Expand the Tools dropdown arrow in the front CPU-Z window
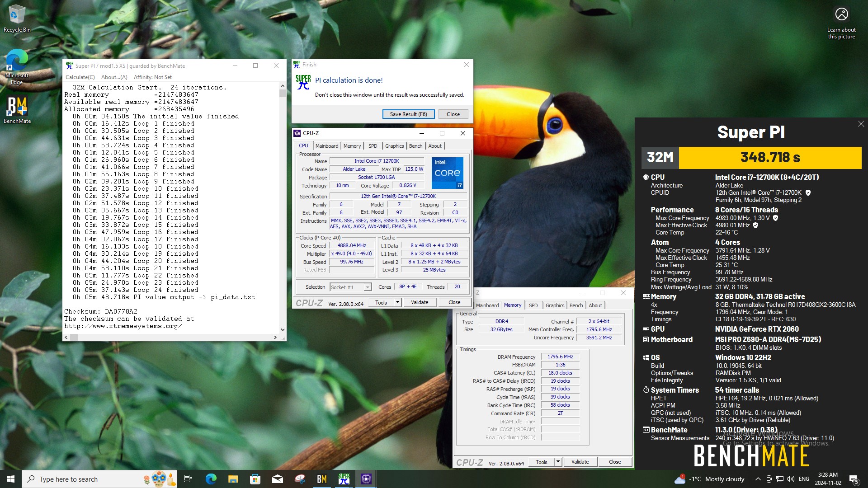 coord(397,303)
